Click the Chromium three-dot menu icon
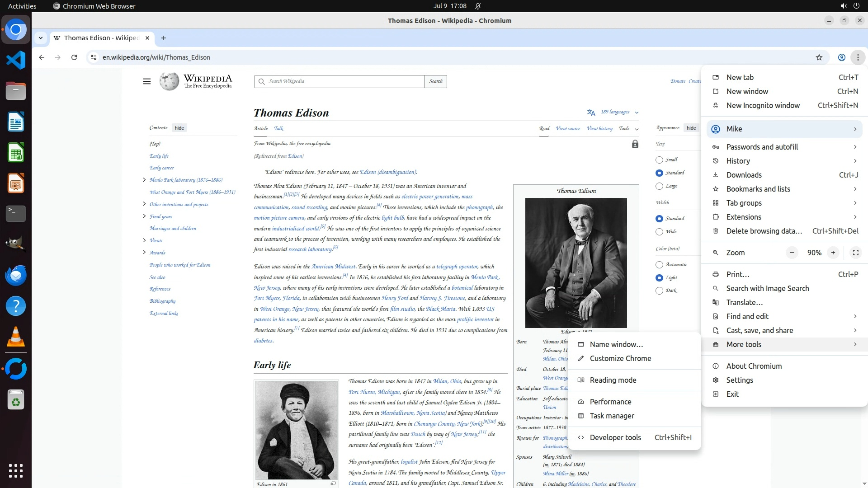The height and width of the screenshot is (488, 868). pos(858,57)
